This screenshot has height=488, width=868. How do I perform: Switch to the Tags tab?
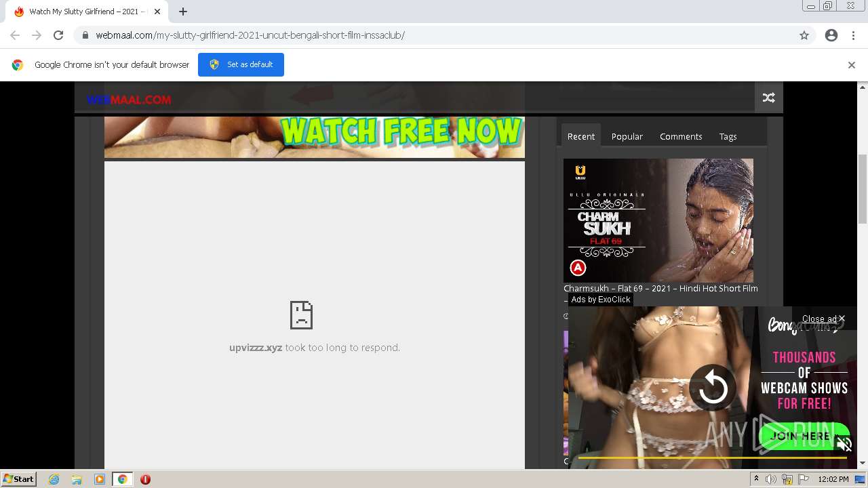tap(728, 136)
